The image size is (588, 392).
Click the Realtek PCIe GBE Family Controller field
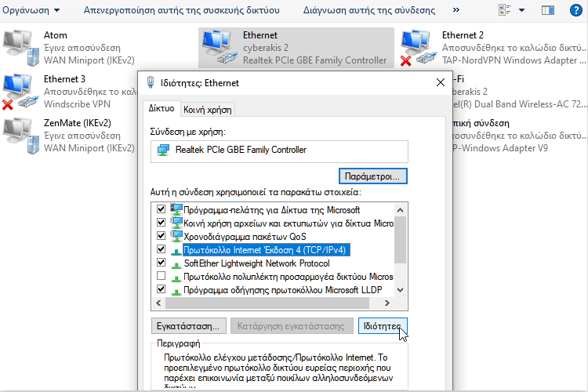tap(279, 151)
